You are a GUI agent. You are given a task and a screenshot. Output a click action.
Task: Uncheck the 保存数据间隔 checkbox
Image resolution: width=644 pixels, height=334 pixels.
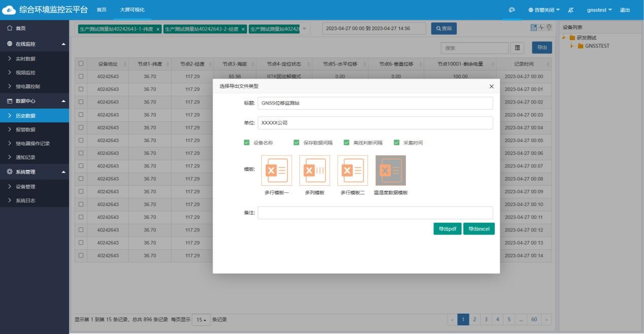click(x=297, y=143)
